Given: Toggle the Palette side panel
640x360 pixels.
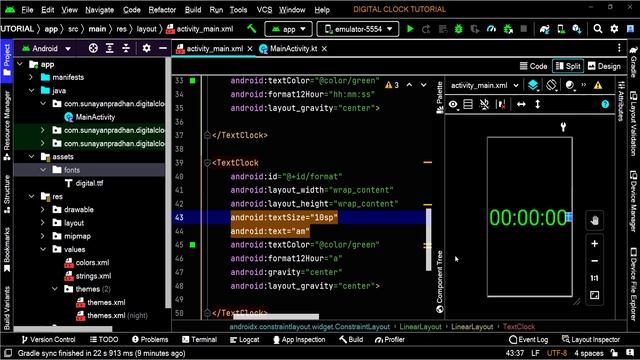Looking at the screenshot, I should point(440,97).
